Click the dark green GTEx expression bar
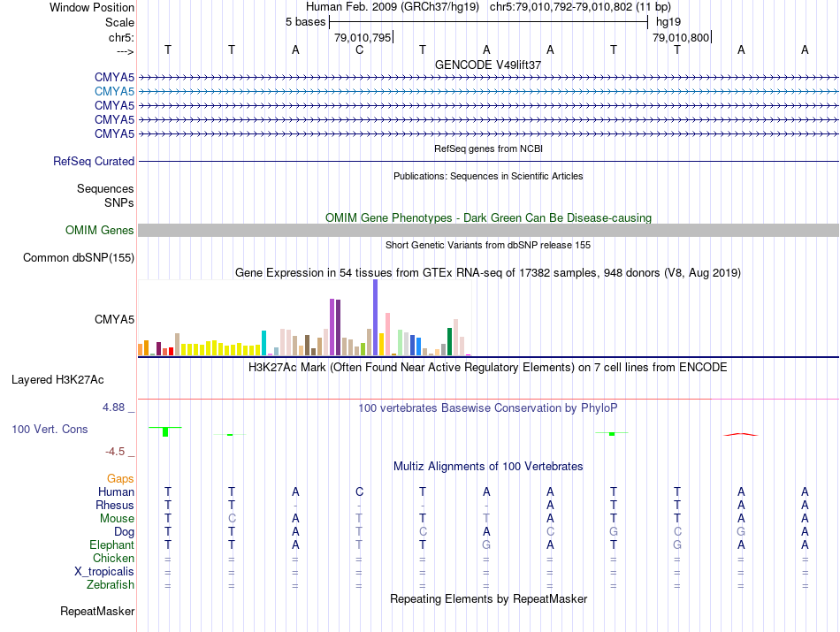840x632 pixels. pos(449,342)
